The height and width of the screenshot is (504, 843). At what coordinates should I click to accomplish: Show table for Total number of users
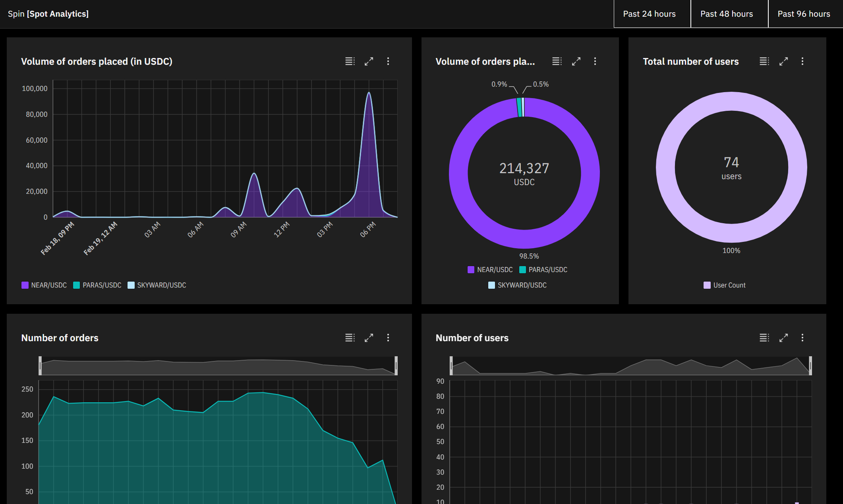coord(764,61)
